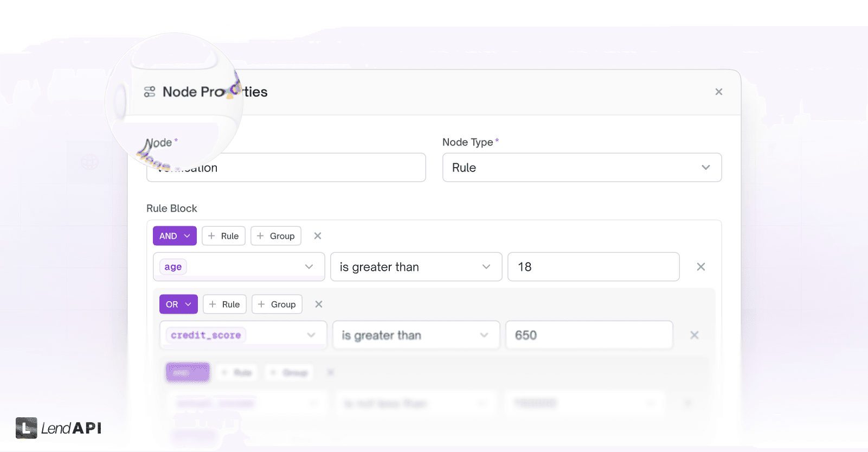Click the 'Node Type' label
The height and width of the screenshot is (452, 868).
click(x=467, y=142)
